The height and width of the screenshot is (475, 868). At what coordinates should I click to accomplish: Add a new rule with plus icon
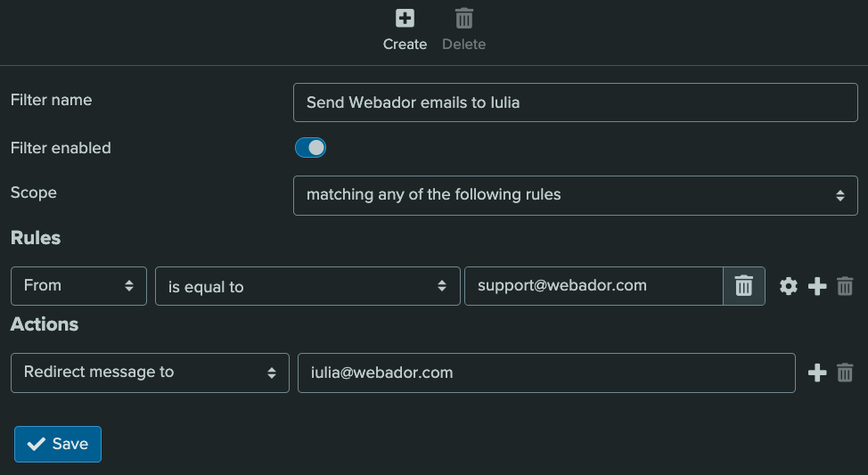pos(817,286)
